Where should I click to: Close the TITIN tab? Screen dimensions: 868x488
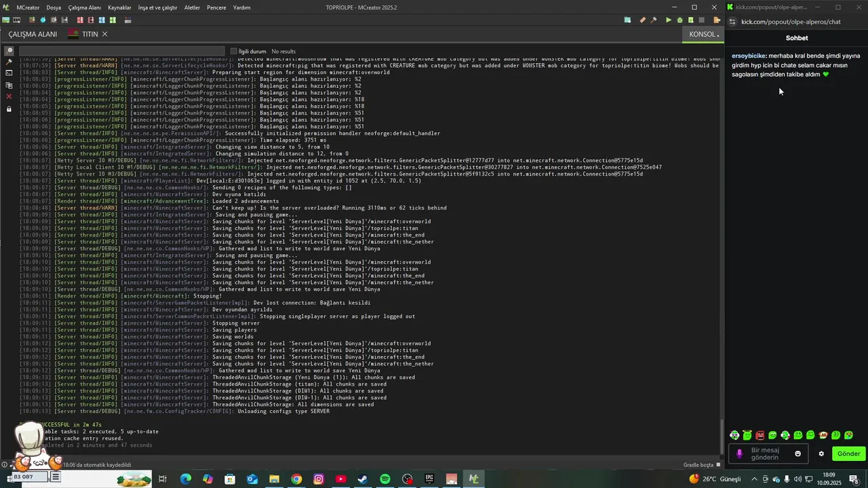pos(104,34)
